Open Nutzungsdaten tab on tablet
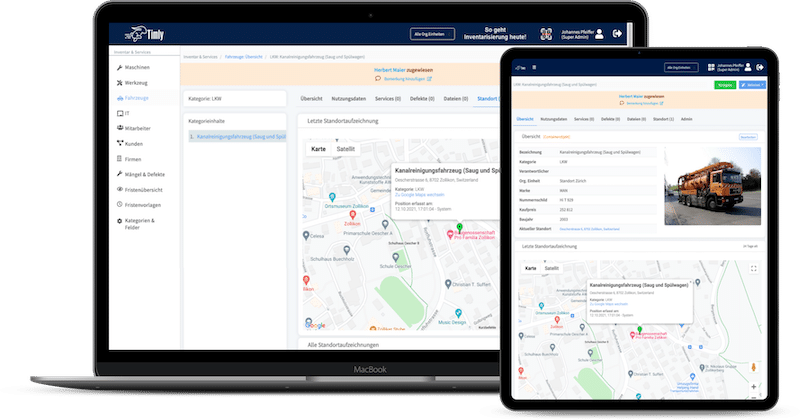Screen dimensions: 800x420 554,119
